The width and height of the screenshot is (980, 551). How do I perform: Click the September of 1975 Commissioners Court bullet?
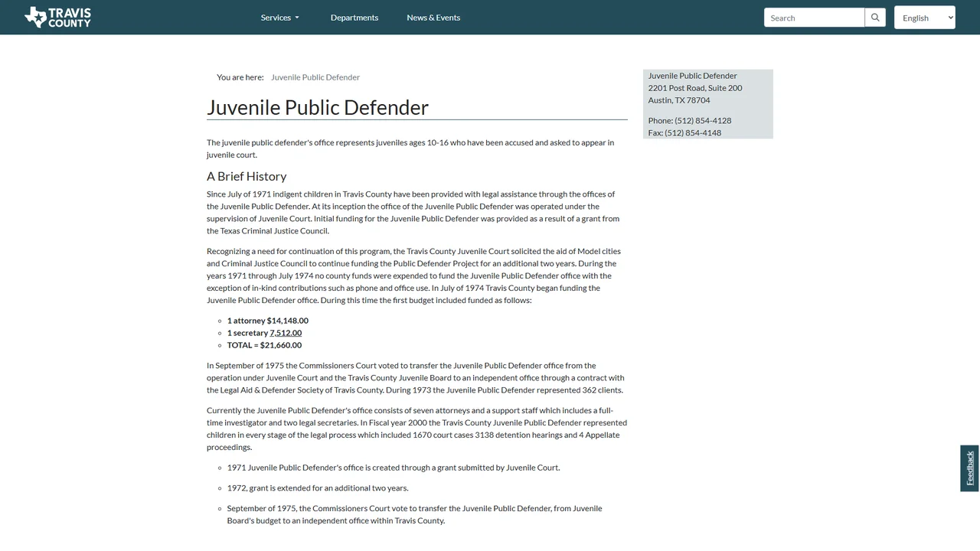coord(415,514)
